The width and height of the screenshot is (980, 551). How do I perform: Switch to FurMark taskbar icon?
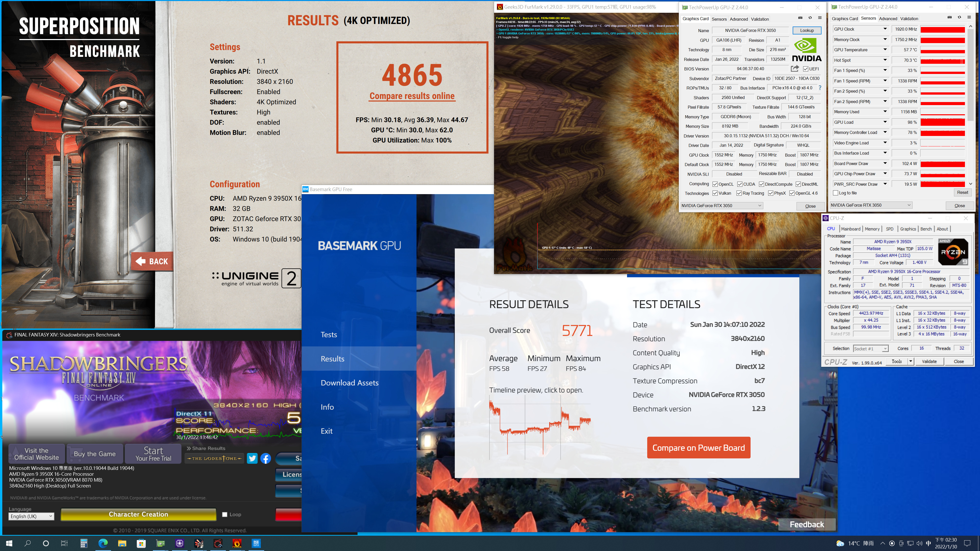(237, 543)
